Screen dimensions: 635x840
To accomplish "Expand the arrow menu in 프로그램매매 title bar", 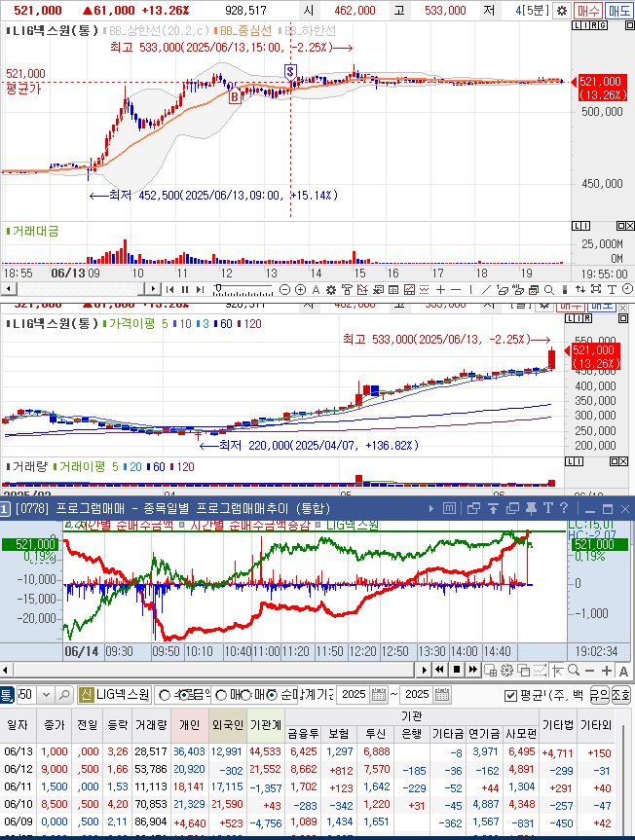I will pos(431,508).
